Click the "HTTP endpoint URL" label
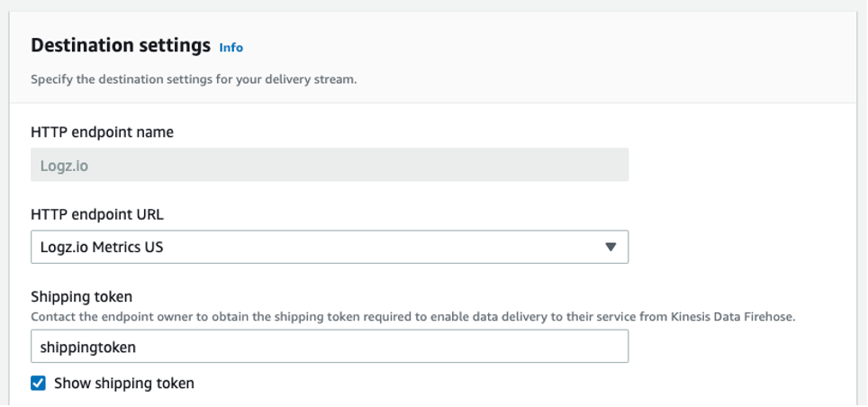This screenshot has width=868, height=407. [97, 214]
